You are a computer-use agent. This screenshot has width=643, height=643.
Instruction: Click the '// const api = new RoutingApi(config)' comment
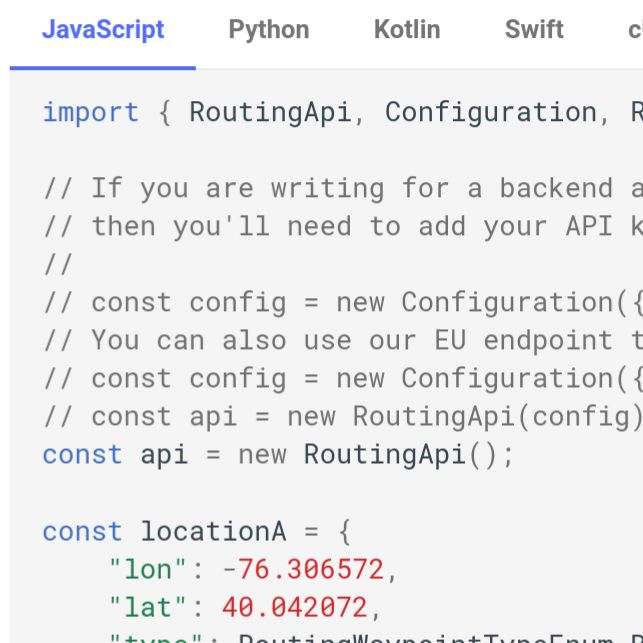click(x=343, y=417)
